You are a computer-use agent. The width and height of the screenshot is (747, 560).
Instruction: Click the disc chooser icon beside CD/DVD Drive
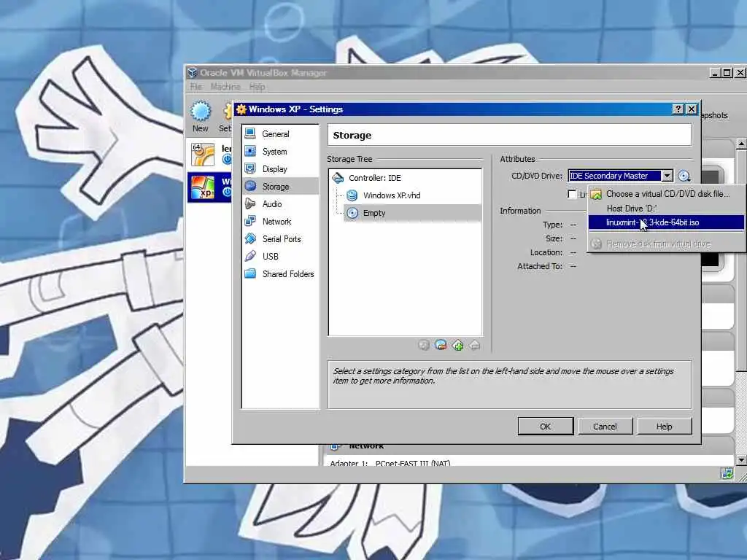(x=684, y=176)
